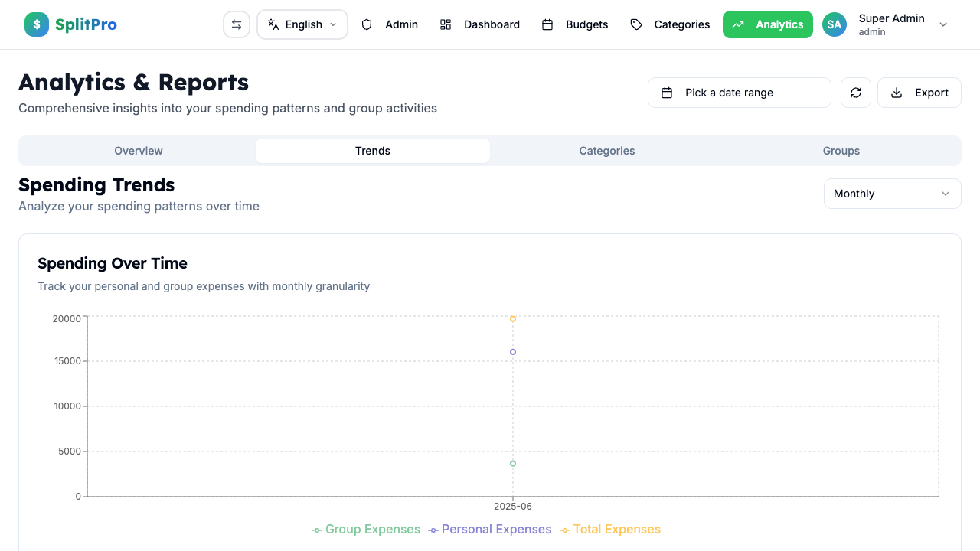Viewport: 980px width, 551px height.
Task: Click the SA avatar badge
Action: pos(834,24)
